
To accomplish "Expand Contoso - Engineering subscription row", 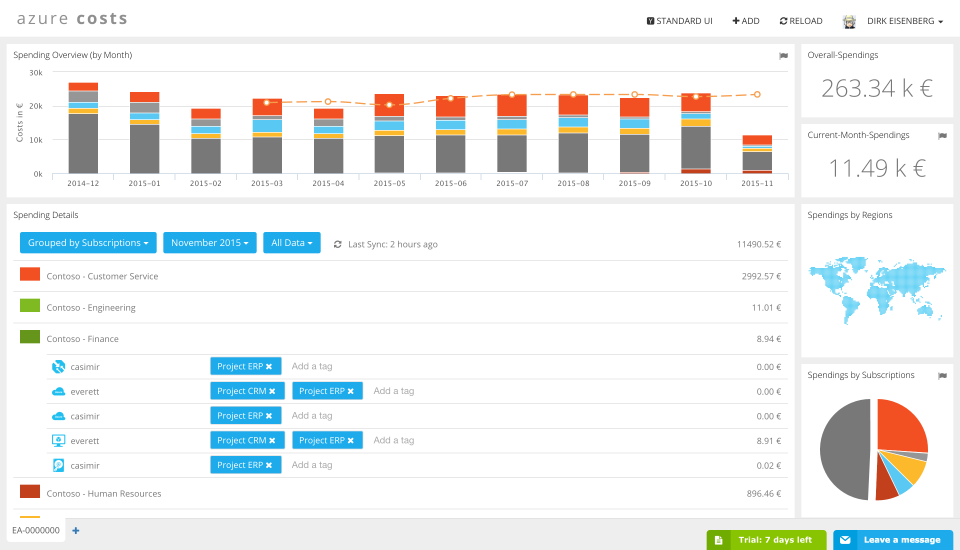I will coord(400,307).
